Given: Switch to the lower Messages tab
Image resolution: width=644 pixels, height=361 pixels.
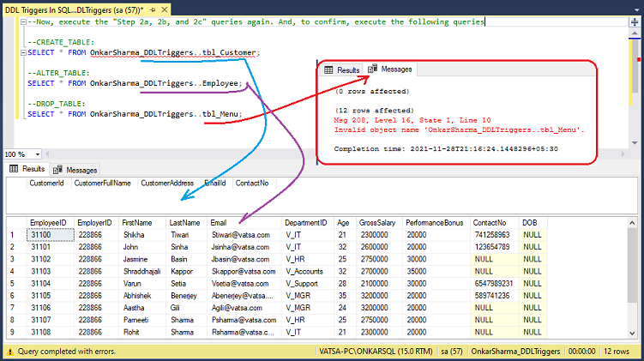Looking at the screenshot, I should 75,170.
